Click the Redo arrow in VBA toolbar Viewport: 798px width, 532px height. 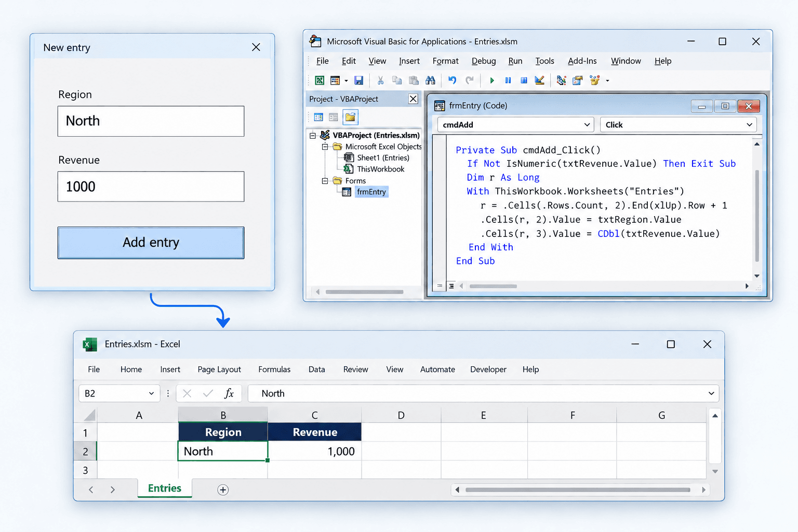pos(470,81)
